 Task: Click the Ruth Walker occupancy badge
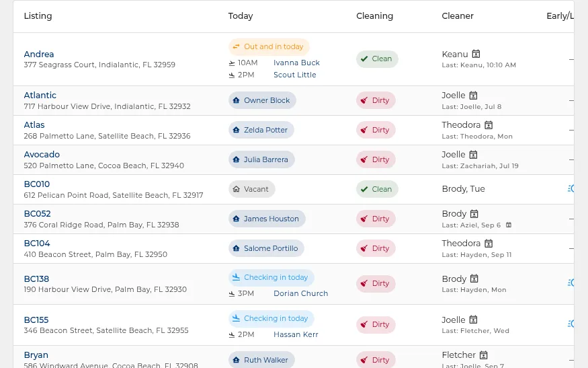click(x=261, y=360)
